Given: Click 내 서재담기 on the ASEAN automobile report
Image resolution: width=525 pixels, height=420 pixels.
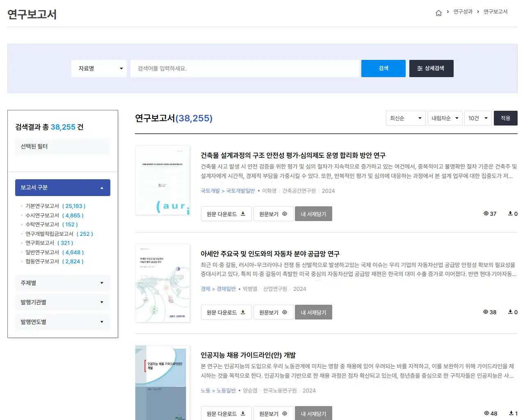Looking at the screenshot, I should (x=313, y=312).
